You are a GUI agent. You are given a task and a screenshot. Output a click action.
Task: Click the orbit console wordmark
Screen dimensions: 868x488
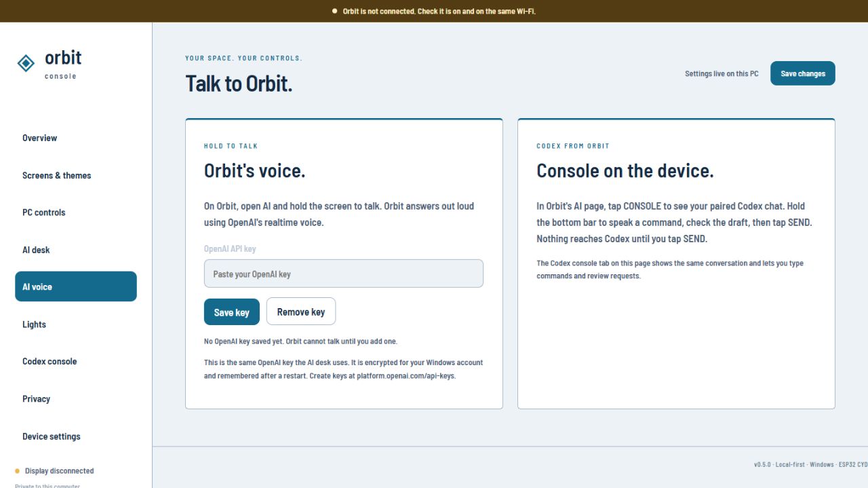tap(63, 64)
